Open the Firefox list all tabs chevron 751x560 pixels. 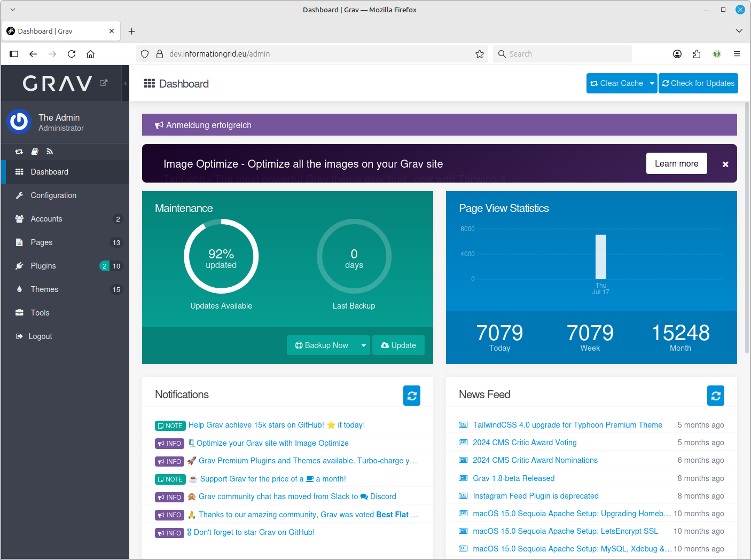739,31
